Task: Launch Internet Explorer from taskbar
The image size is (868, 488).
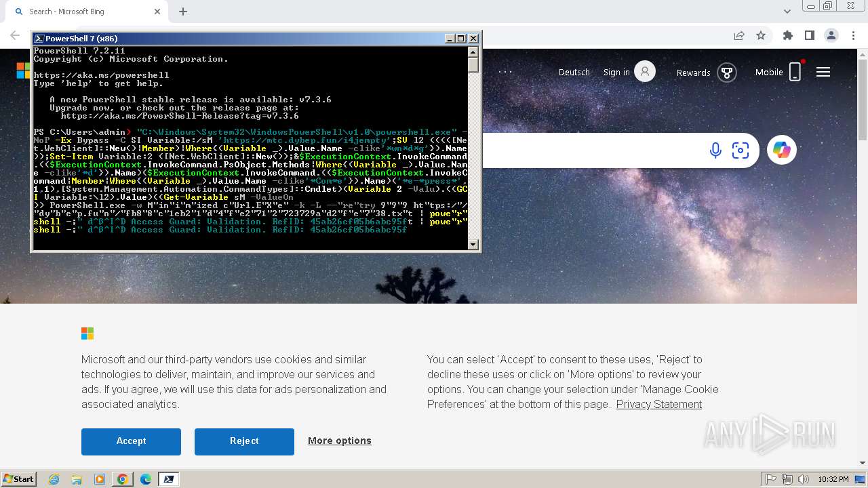Action: pyautogui.click(x=54, y=479)
